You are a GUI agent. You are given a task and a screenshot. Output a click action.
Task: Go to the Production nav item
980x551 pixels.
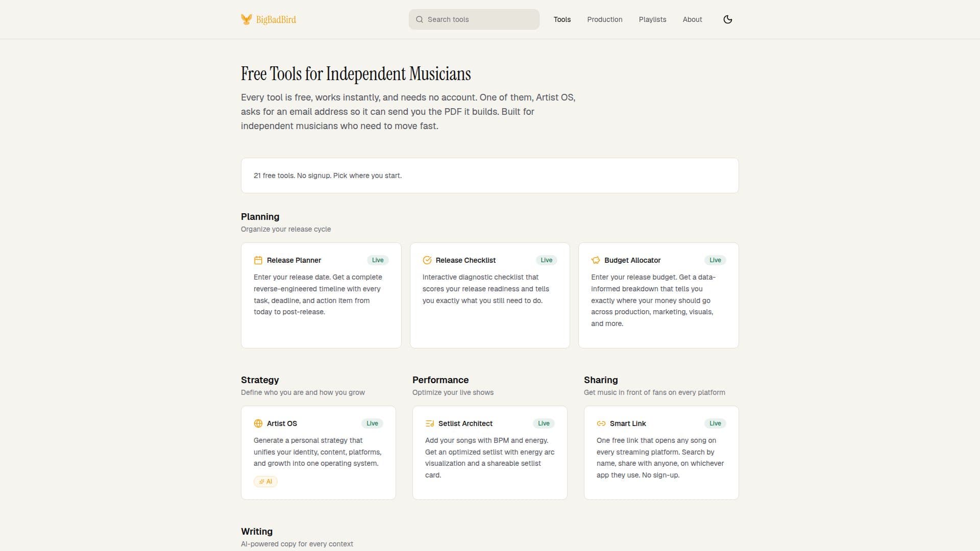pos(604,19)
